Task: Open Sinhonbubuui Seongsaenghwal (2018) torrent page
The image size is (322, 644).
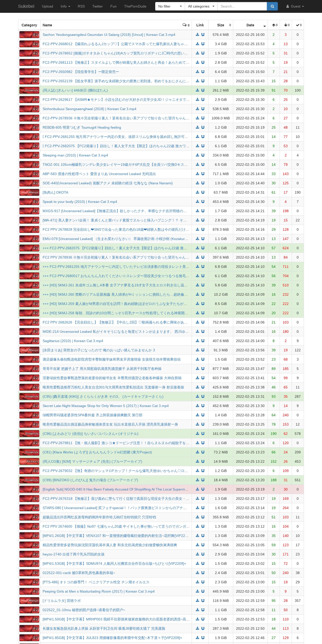Action: tap(90, 109)
